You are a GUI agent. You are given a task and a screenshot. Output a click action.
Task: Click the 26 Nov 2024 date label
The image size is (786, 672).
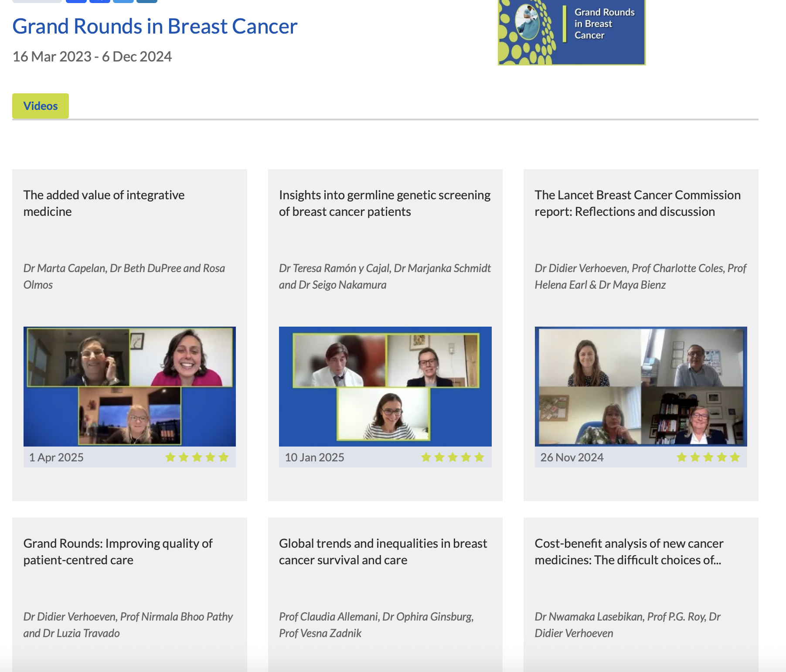point(572,457)
